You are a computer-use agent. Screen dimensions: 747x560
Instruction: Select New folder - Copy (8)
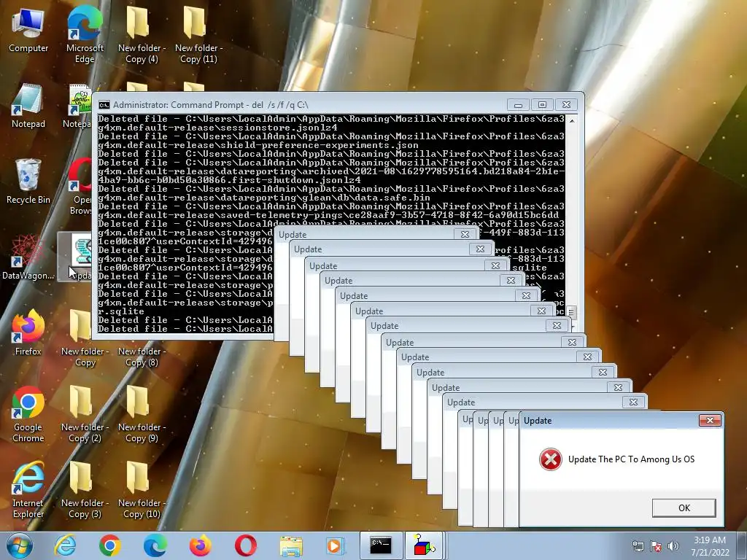point(141,356)
